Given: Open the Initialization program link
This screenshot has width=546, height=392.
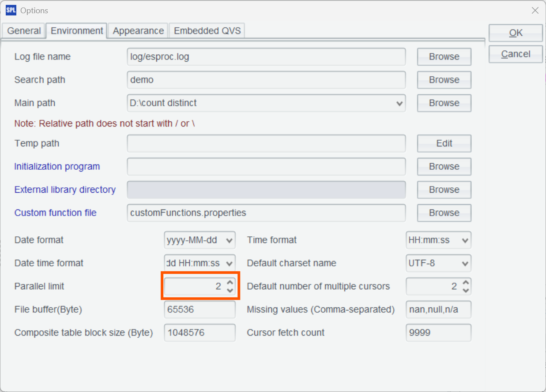Looking at the screenshot, I should tap(56, 167).
